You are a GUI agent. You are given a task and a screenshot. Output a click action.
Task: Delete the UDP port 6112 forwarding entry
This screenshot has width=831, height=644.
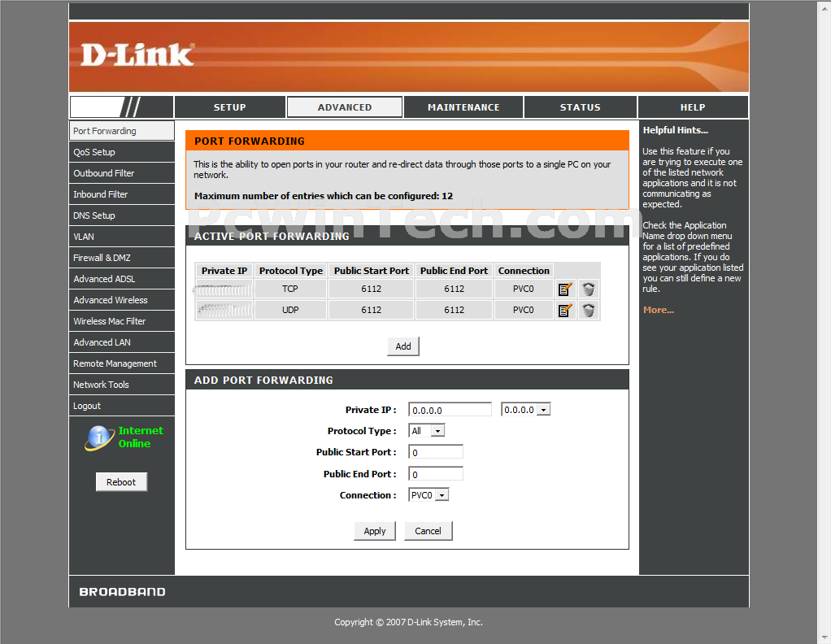[x=588, y=310]
